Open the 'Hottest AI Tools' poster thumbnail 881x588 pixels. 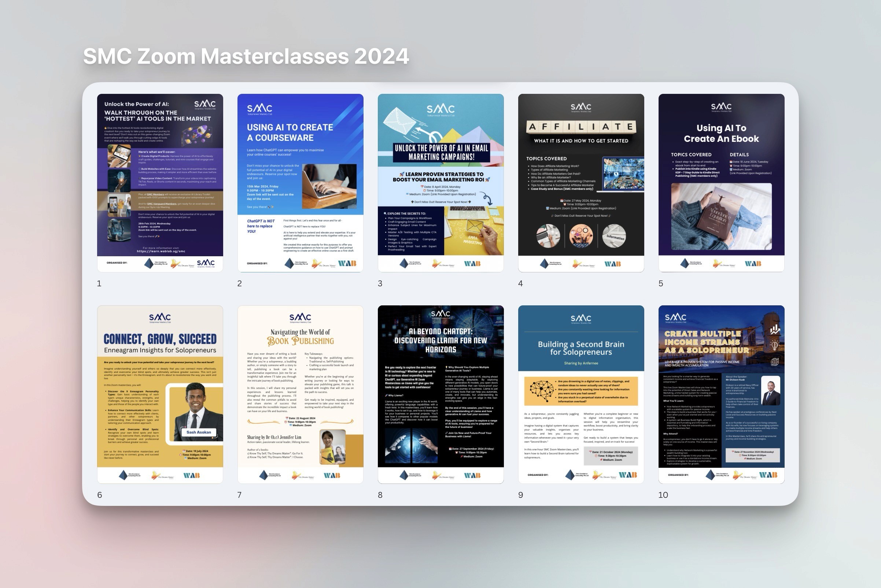coord(160,183)
